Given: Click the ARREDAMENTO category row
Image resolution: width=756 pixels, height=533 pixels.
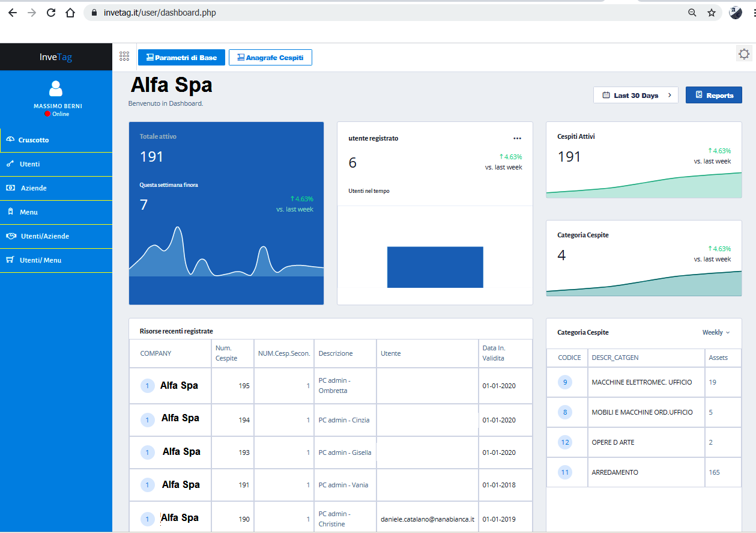Looking at the screenshot, I should 644,472.
